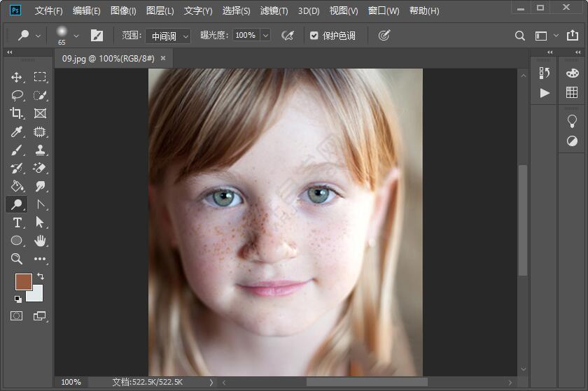Pick the Eyedropper tool
The width and height of the screenshot is (588, 391).
point(17,131)
